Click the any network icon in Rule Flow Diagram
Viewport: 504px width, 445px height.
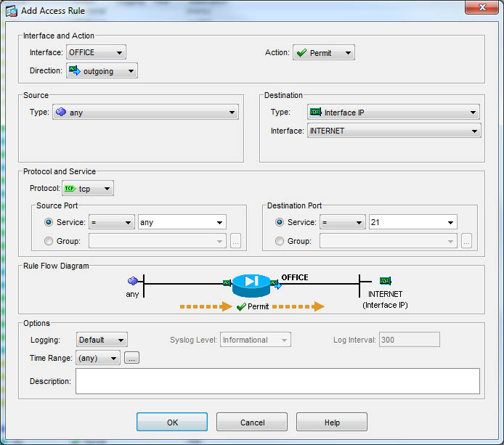coord(133,281)
